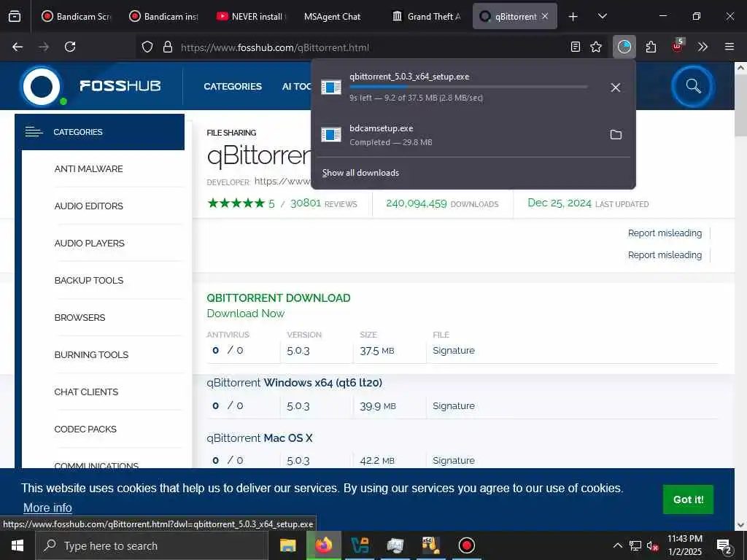This screenshot has width=747, height=560.
Task: Switch to the NEVER install YouTube tab
Action: pyautogui.click(x=252, y=16)
